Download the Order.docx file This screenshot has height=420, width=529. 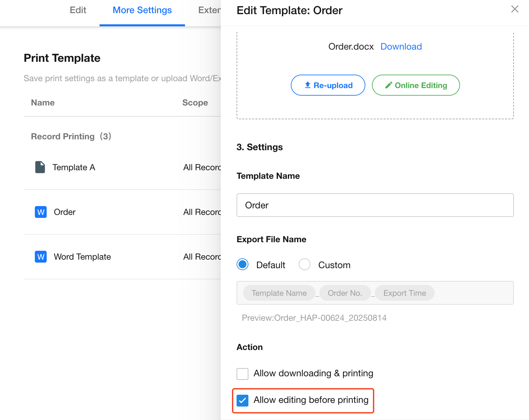401,47
